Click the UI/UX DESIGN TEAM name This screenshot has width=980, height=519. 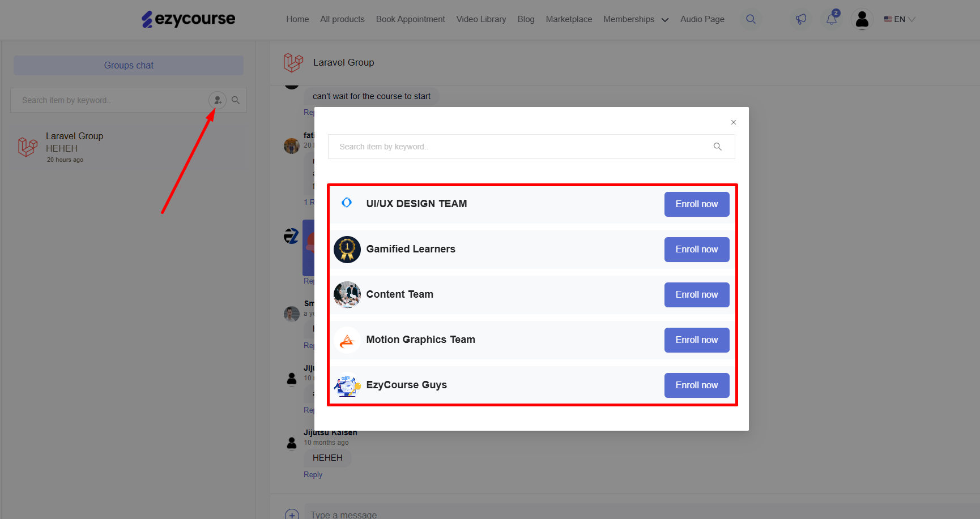416,204
